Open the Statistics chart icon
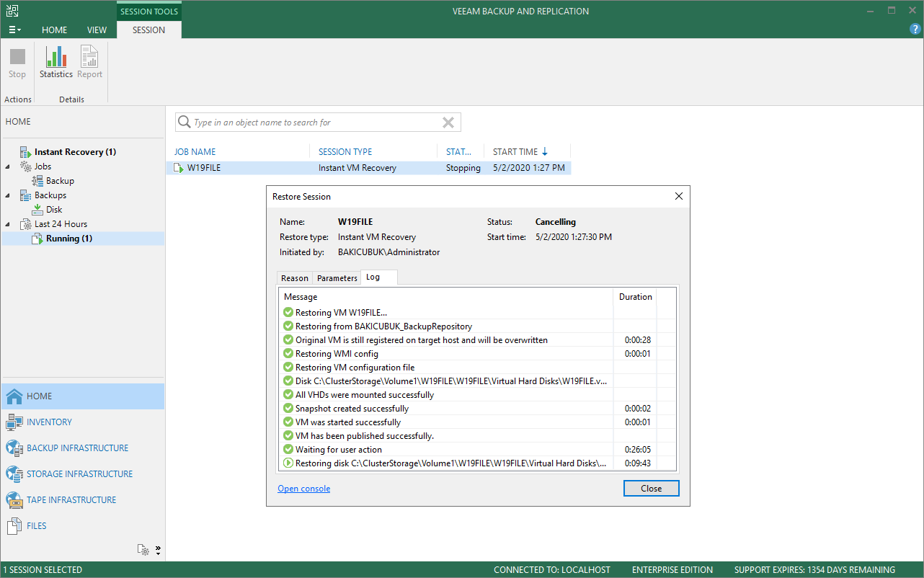 (x=56, y=56)
